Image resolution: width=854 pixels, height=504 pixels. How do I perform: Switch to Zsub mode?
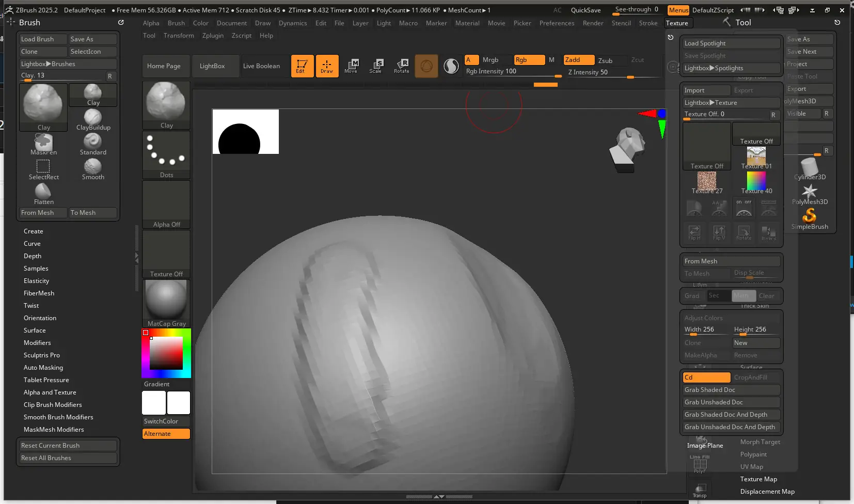[x=605, y=60]
